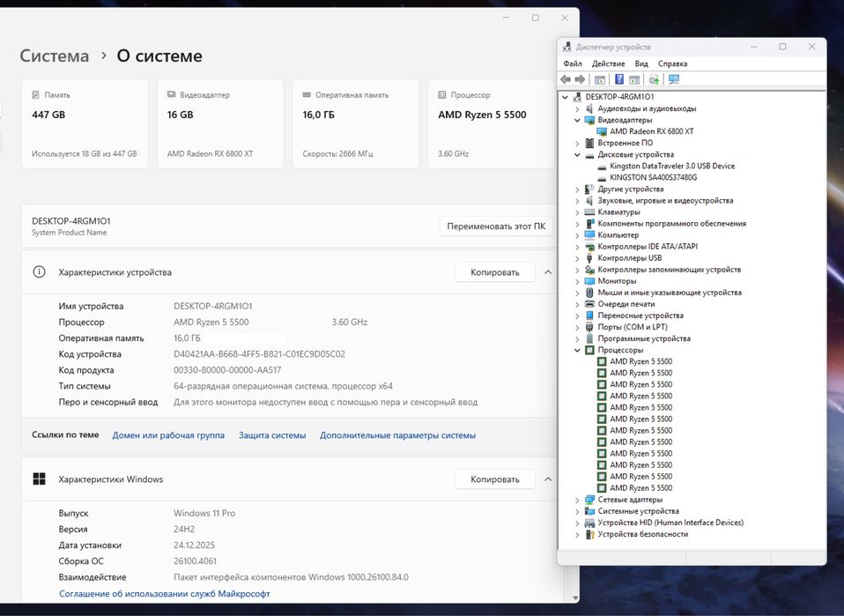
Task: Expand the Другие устройства node
Action: [x=577, y=189]
